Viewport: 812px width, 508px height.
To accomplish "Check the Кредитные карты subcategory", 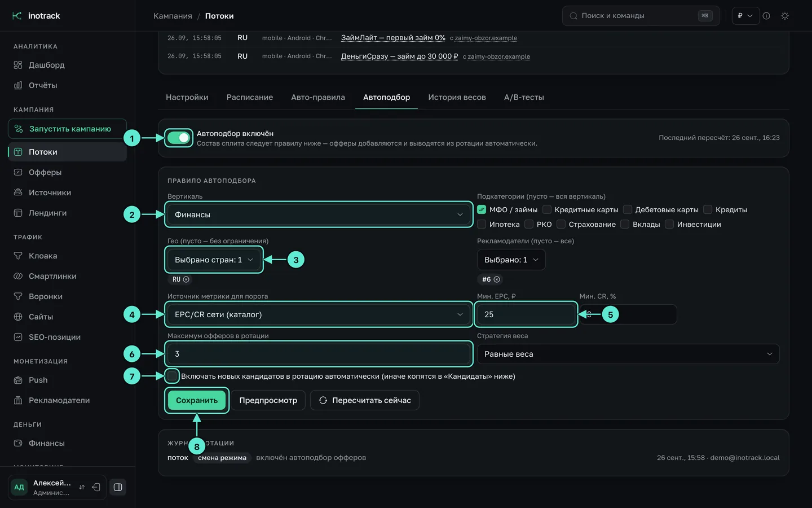I will (547, 209).
